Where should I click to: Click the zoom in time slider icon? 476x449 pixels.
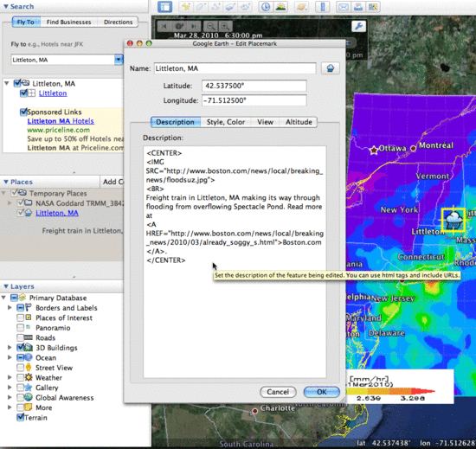pyautogui.click(x=225, y=27)
